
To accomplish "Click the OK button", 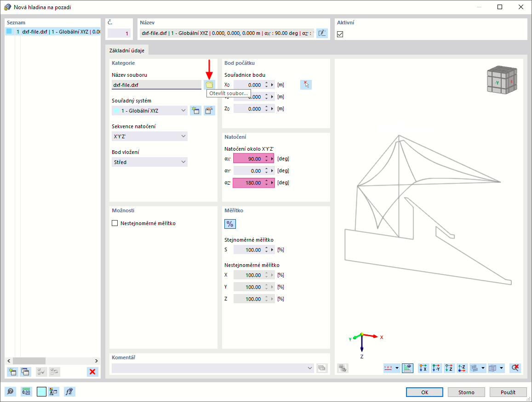I will click(x=424, y=392).
